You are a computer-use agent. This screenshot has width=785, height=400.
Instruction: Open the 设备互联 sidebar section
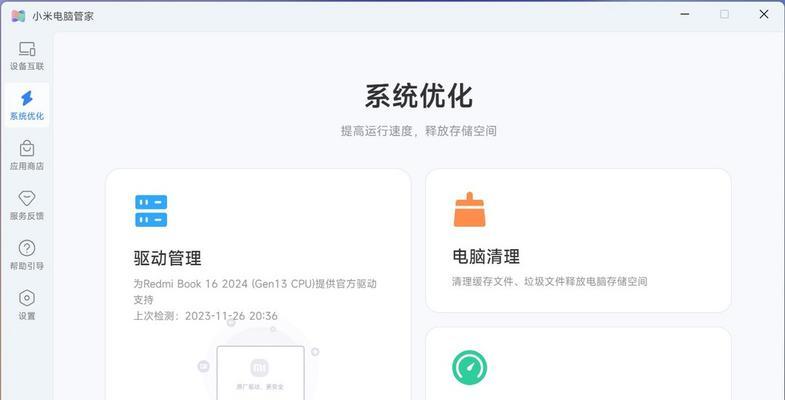click(x=27, y=56)
